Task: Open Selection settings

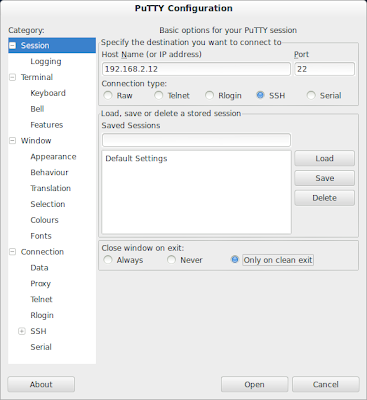Action: click(x=48, y=204)
